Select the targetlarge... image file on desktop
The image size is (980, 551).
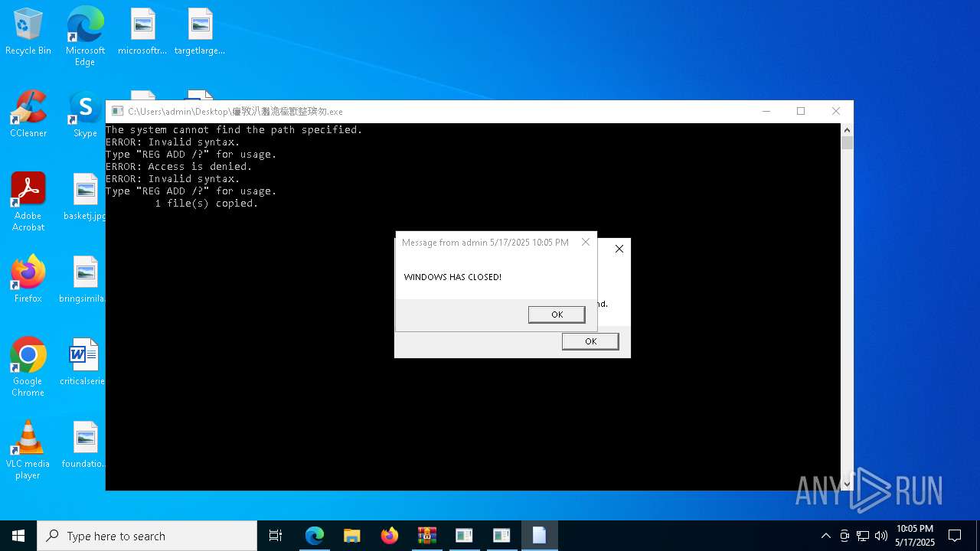(x=200, y=32)
